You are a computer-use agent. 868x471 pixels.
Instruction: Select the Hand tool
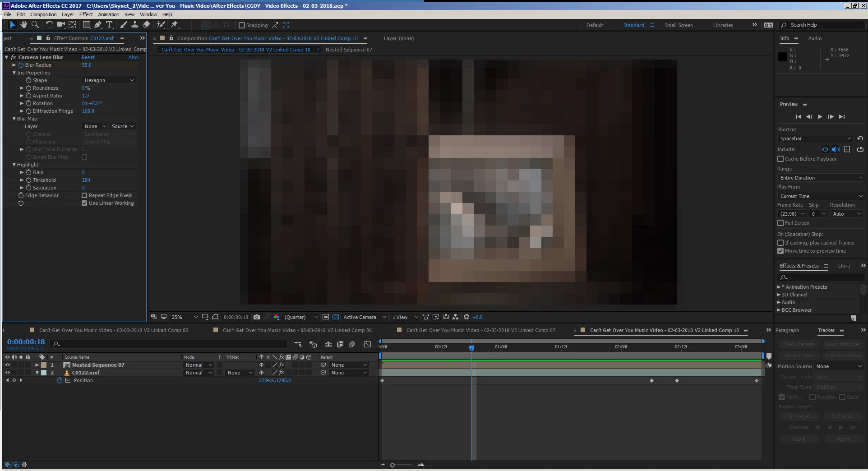coord(23,25)
